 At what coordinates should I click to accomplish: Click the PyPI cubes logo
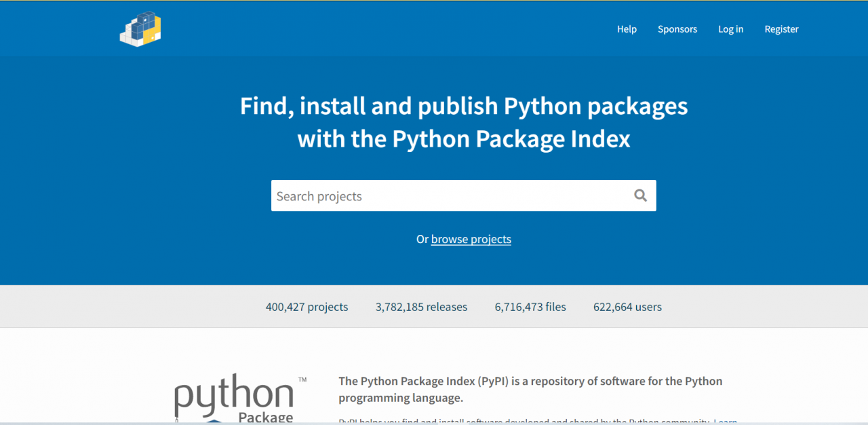pos(140,29)
